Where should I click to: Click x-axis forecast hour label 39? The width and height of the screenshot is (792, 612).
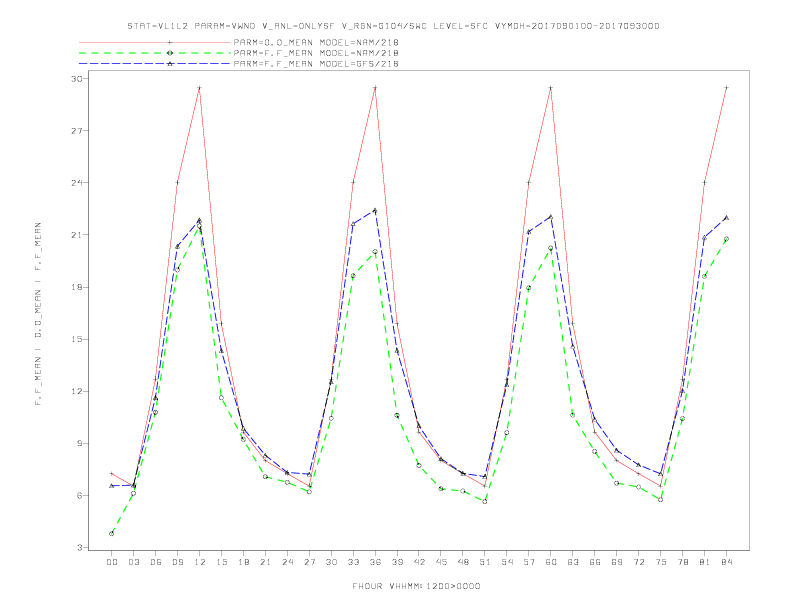click(x=397, y=562)
